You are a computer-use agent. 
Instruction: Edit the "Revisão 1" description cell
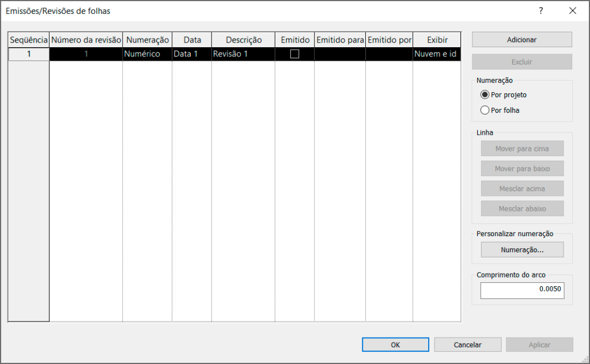click(x=243, y=52)
